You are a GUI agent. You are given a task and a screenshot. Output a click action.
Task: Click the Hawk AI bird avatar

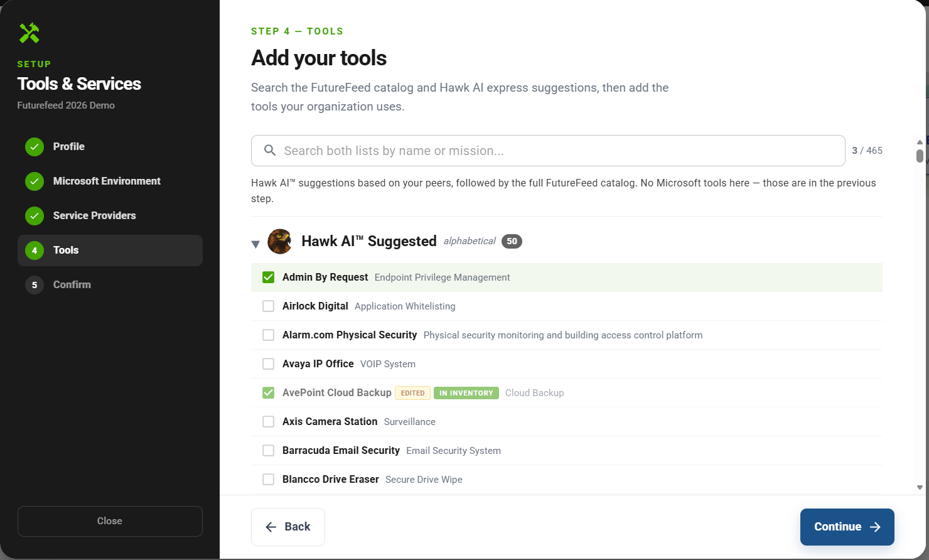point(280,241)
